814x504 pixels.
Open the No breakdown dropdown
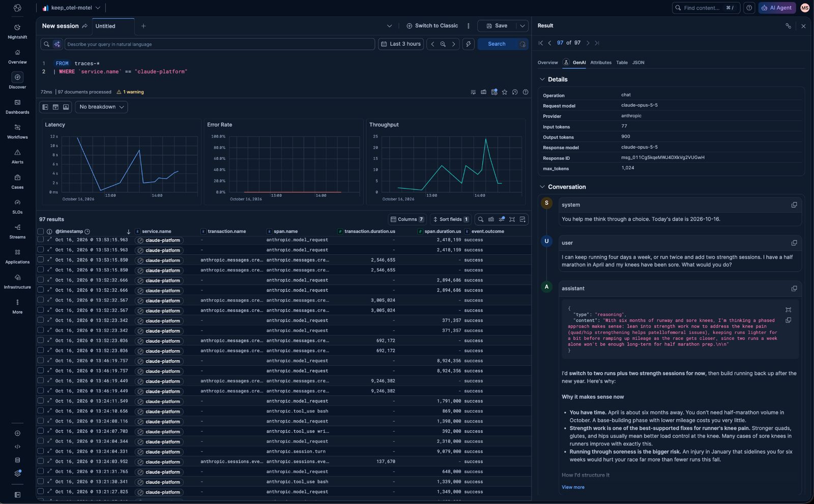pos(101,107)
